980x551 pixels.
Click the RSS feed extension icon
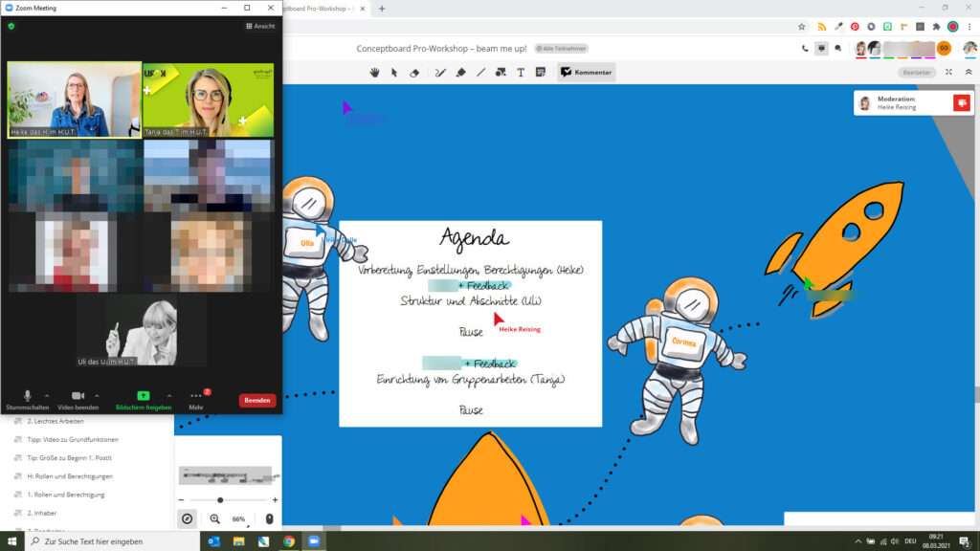click(822, 27)
